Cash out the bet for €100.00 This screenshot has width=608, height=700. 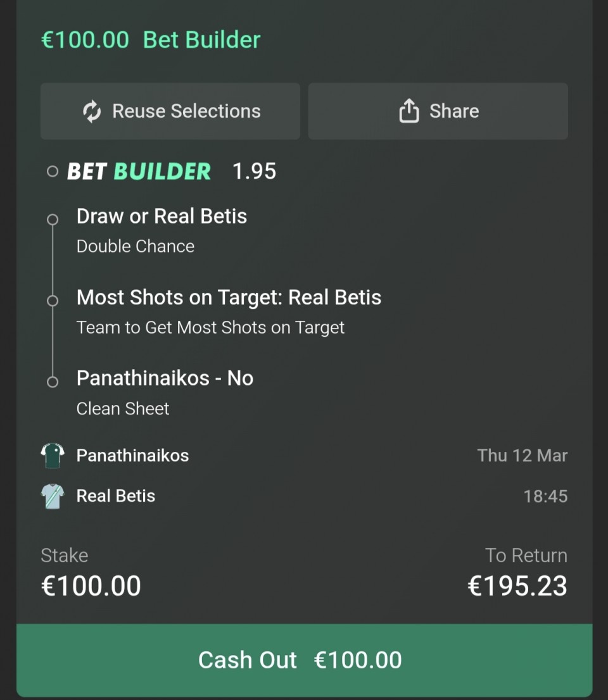304,660
